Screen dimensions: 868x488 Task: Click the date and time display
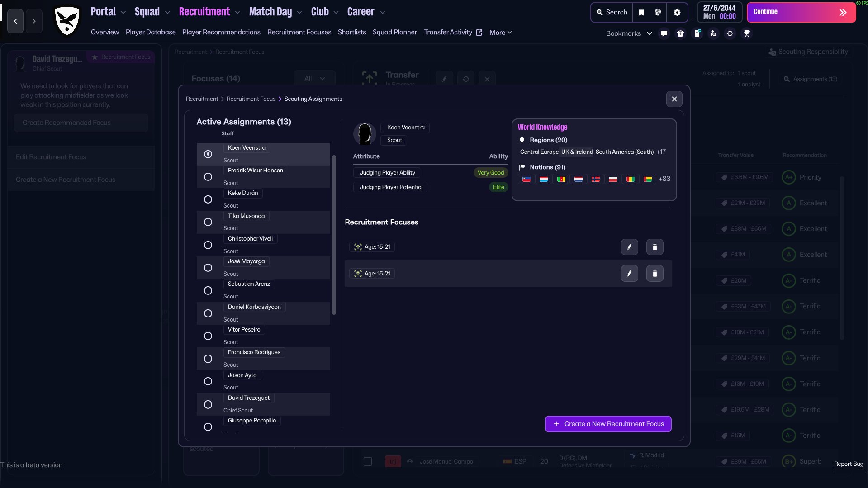(719, 12)
